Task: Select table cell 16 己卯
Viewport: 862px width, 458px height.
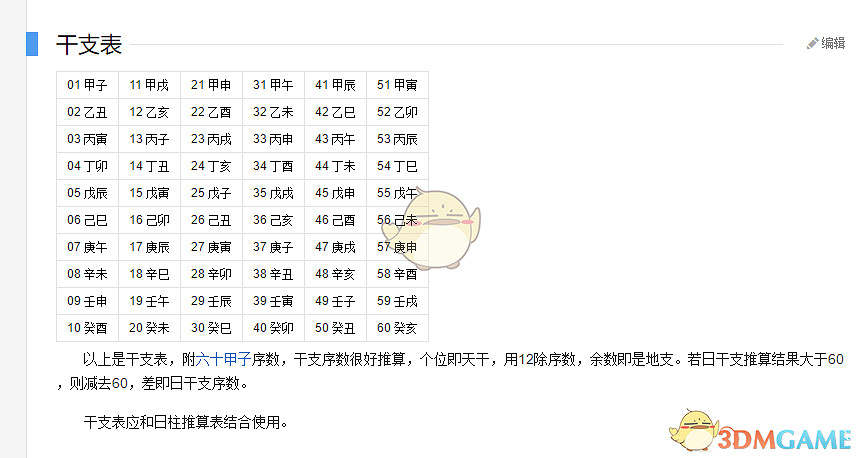Action: coord(150,220)
